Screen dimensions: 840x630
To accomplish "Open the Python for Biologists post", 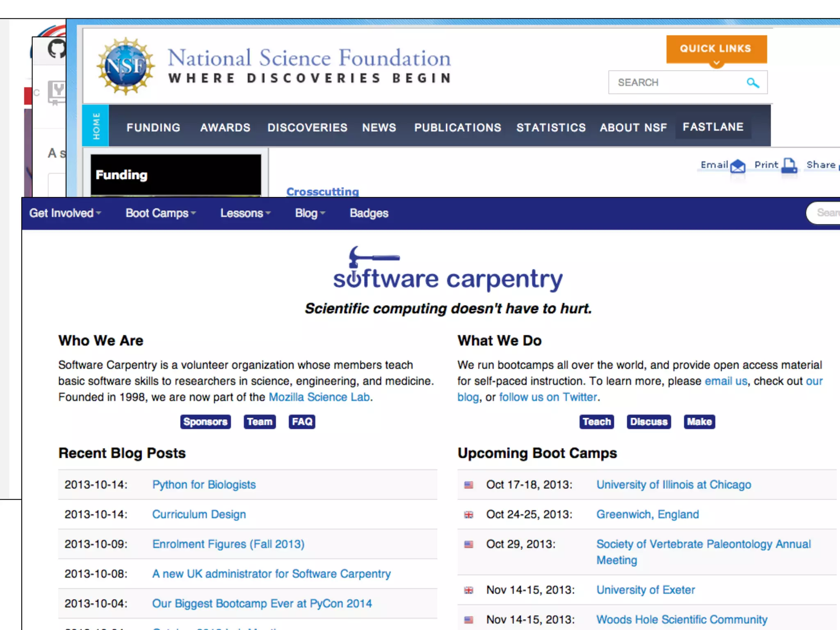I will (x=204, y=485).
